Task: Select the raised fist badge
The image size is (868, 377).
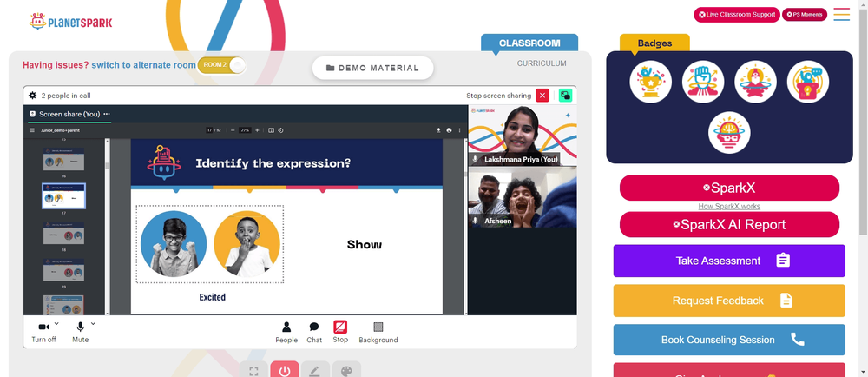Action: coord(703,82)
